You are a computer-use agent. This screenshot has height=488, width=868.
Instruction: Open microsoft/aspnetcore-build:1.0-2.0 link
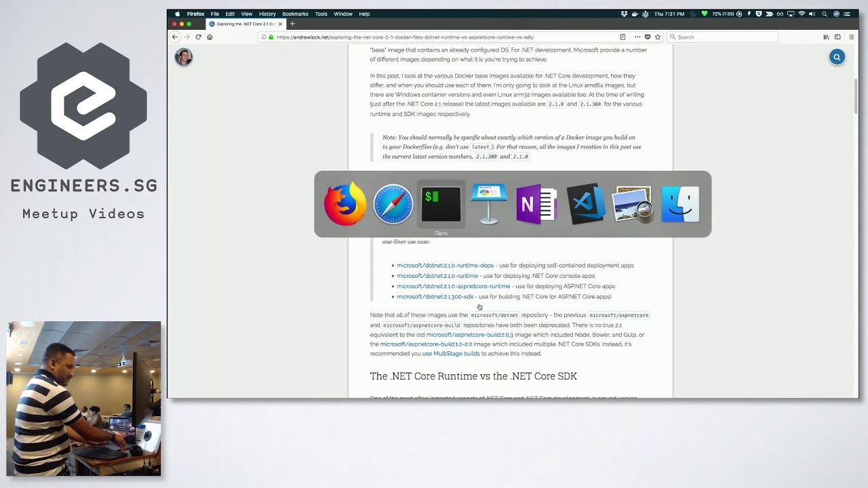(426, 344)
